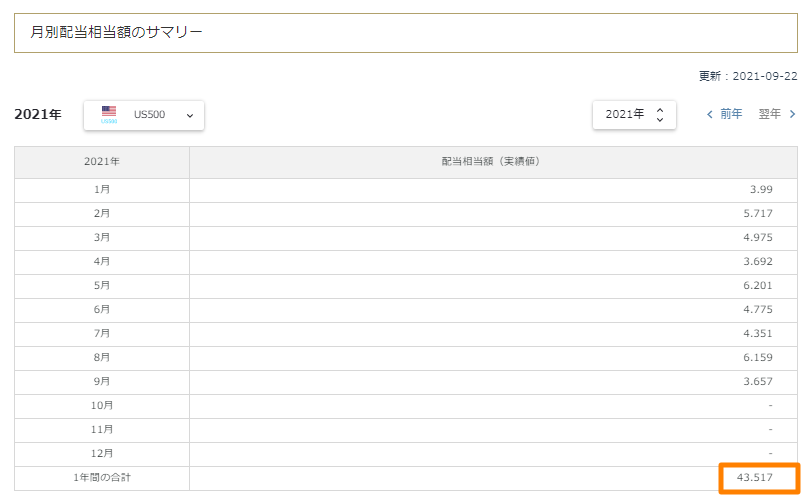
Task: Select the 12月 row label
Action: [x=101, y=454]
